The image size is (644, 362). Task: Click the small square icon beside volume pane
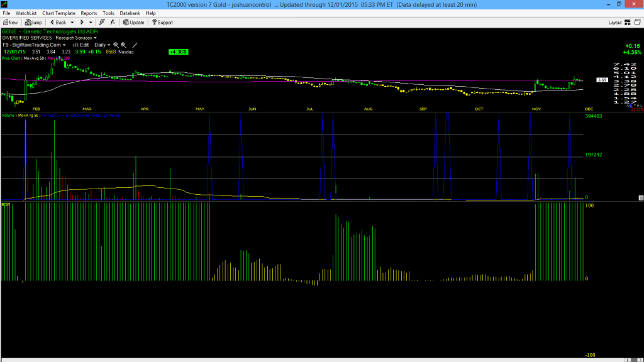click(x=641, y=198)
